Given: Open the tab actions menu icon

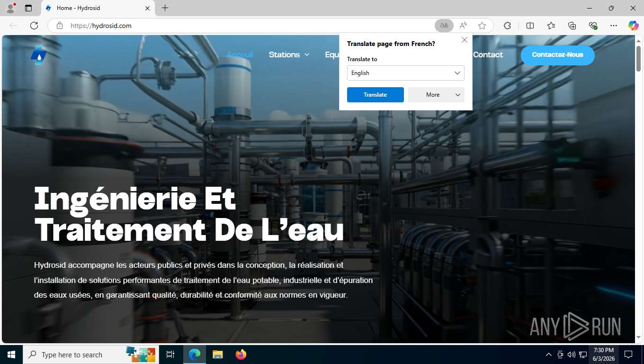Looking at the screenshot, I should [x=28, y=8].
